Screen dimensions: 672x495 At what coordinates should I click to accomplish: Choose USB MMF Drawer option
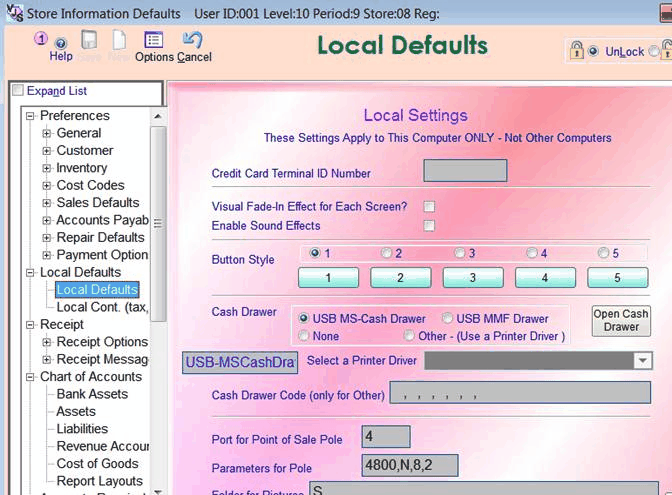click(x=447, y=318)
